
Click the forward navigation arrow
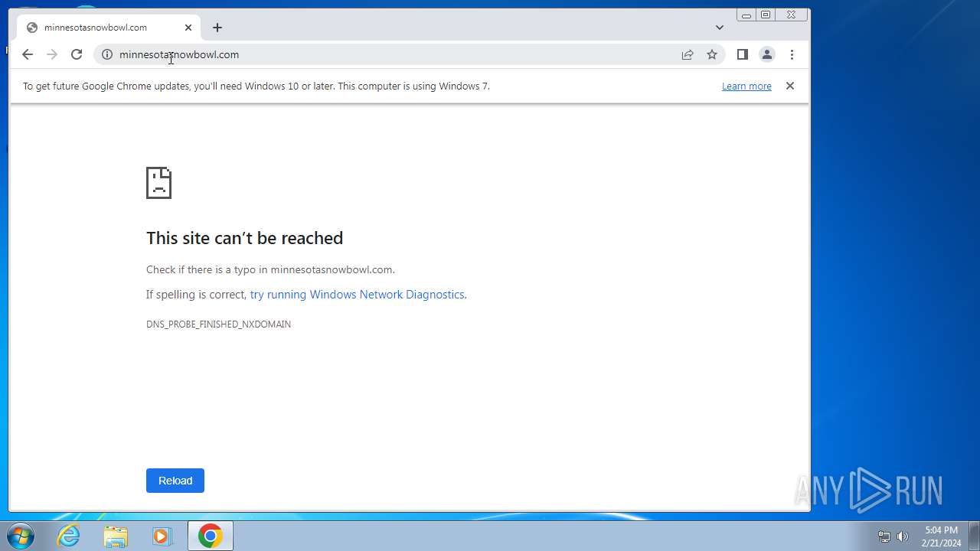(52, 54)
